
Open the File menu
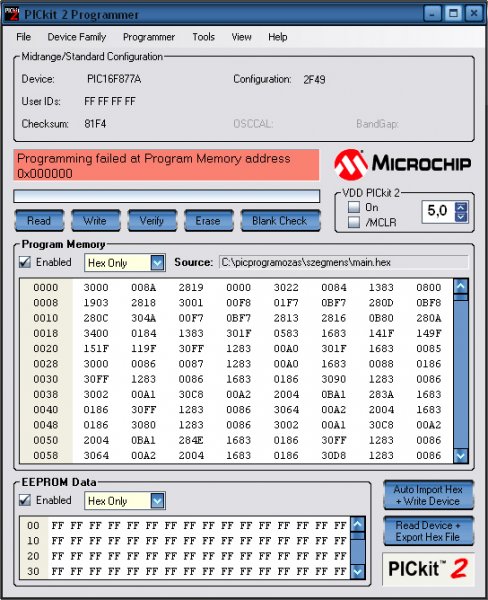pyautogui.click(x=23, y=37)
